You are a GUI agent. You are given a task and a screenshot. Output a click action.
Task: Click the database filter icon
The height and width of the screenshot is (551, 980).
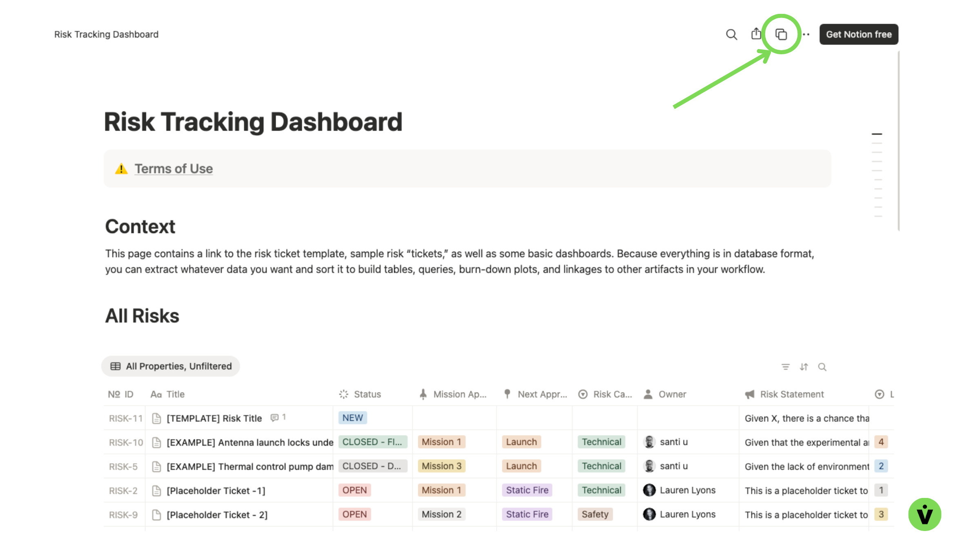(785, 367)
